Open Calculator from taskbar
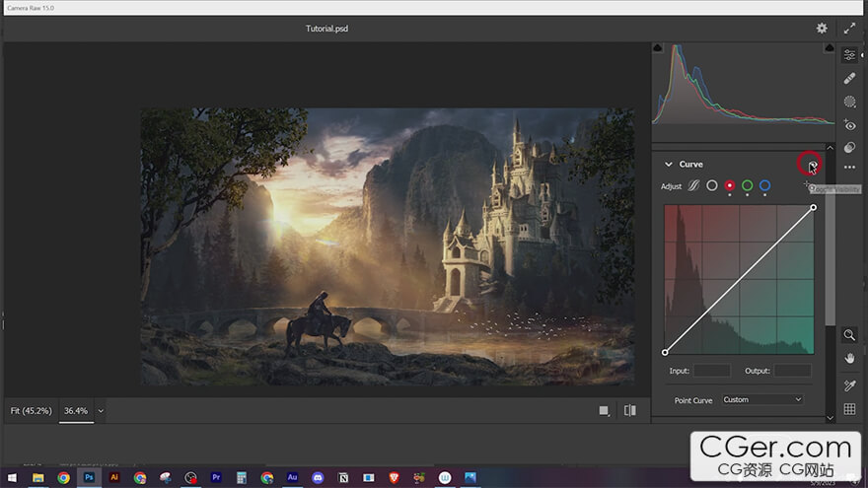This screenshot has height=488, width=868. (x=242, y=477)
